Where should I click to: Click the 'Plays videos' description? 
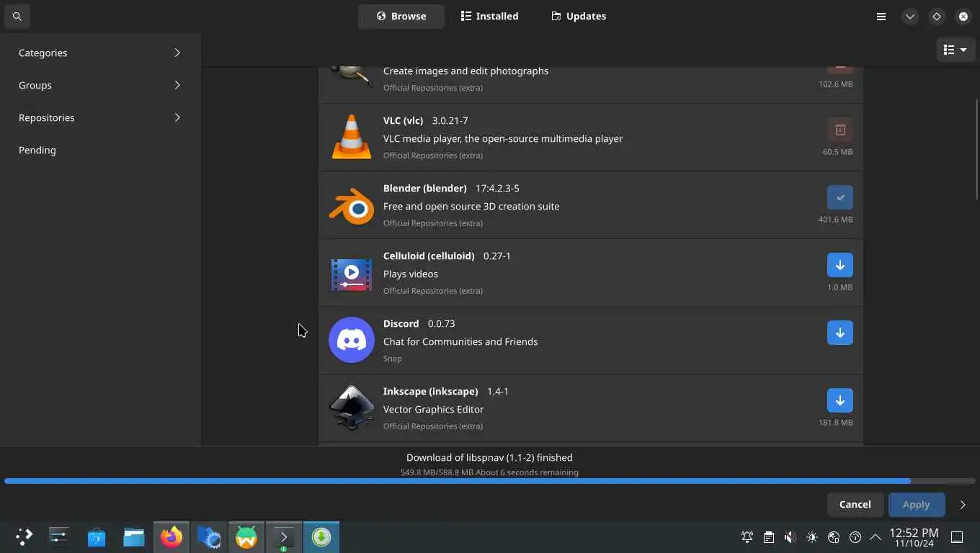(x=411, y=274)
